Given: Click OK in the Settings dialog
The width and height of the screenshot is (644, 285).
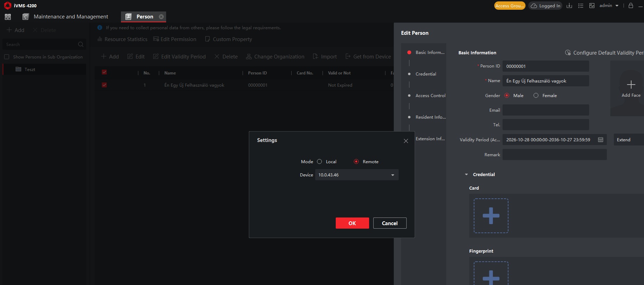Looking at the screenshot, I should coord(352,223).
